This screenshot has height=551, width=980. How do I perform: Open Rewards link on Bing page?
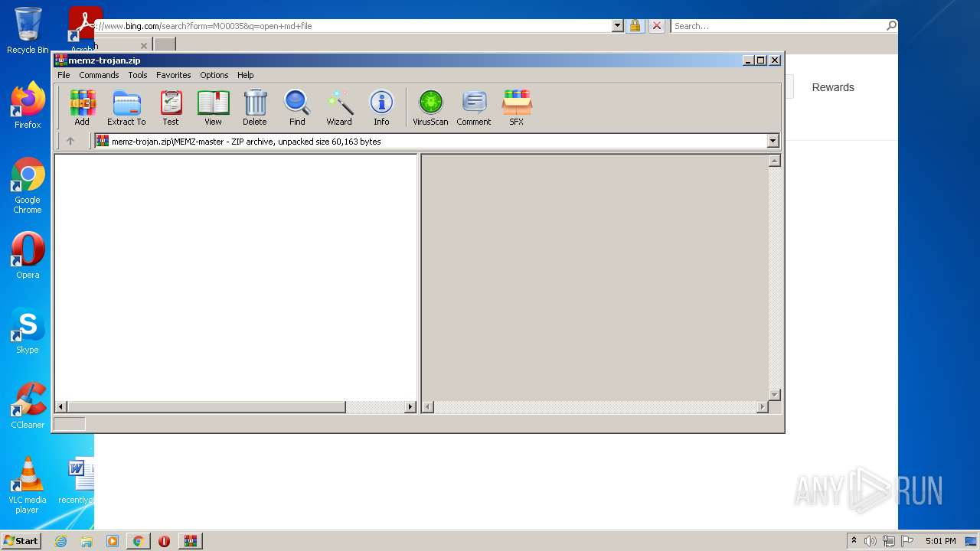pyautogui.click(x=833, y=87)
